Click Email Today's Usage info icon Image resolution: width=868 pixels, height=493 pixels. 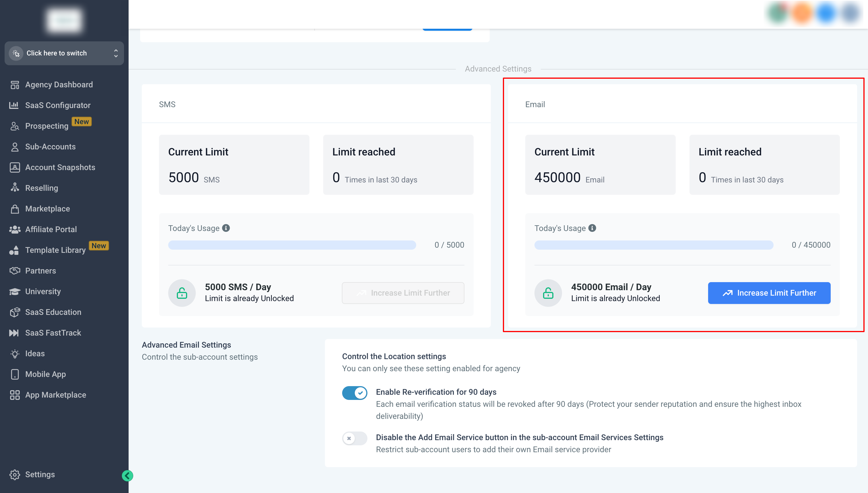tap(592, 228)
